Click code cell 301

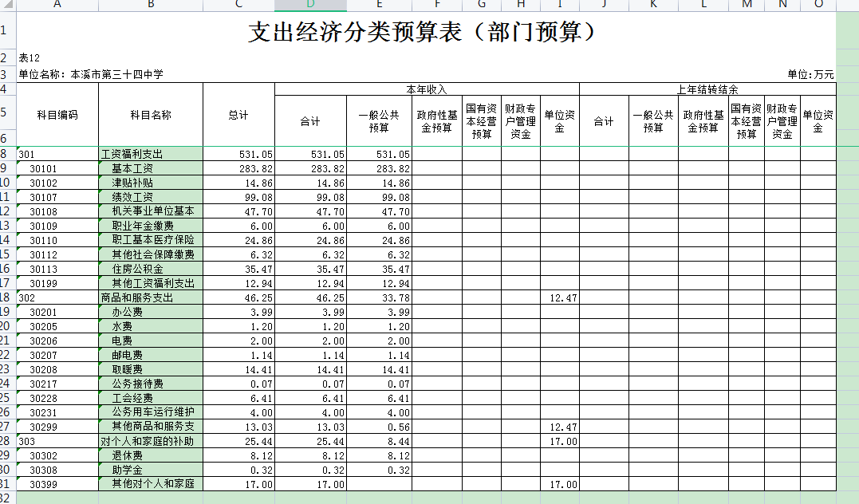(x=57, y=154)
